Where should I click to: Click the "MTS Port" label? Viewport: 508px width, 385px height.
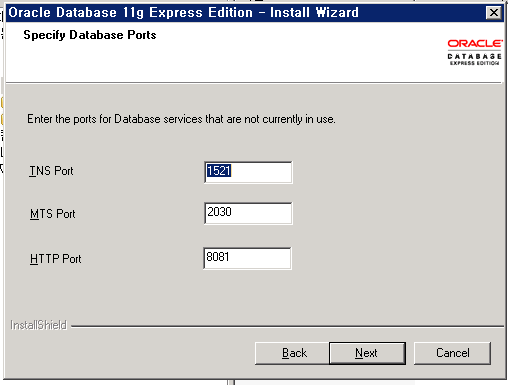pos(53,214)
